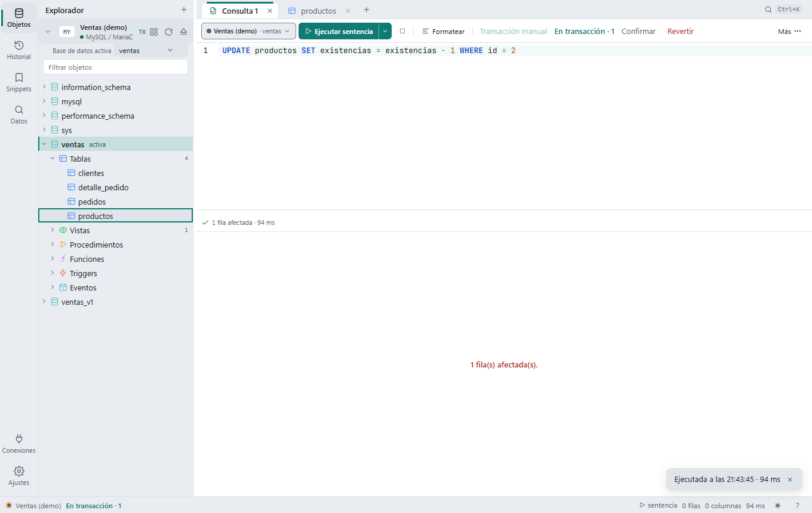Select the Triggers folder
The width and height of the screenshot is (812, 513).
[x=115, y=273]
